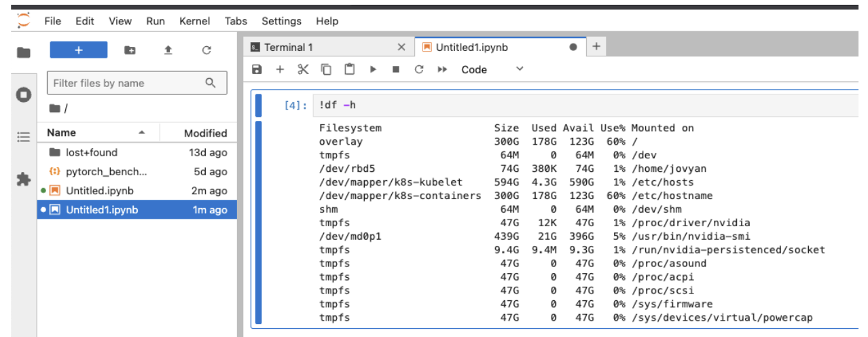This screenshot has width=868, height=337.
Task: Restart the kernel with circular arrow
Action: click(x=419, y=69)
